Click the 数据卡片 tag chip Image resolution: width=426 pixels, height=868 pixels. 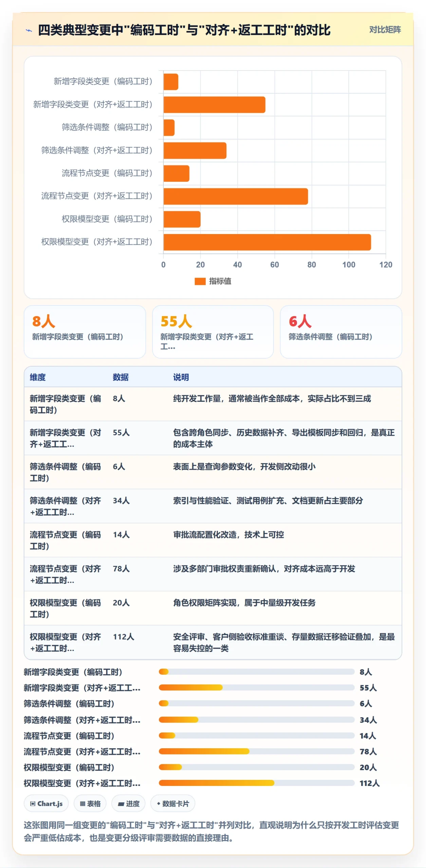tap(173, 803)
